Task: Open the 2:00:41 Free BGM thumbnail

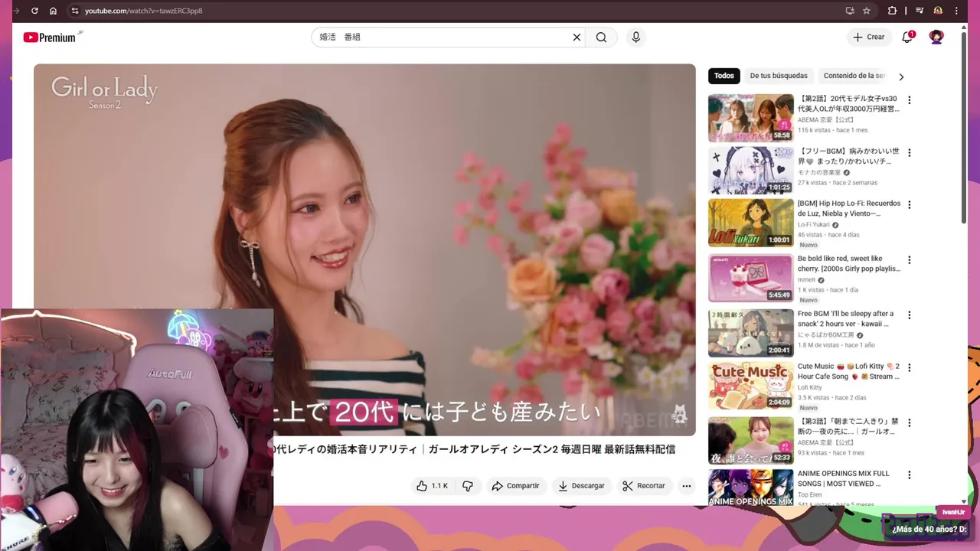Action: point(751,333)
